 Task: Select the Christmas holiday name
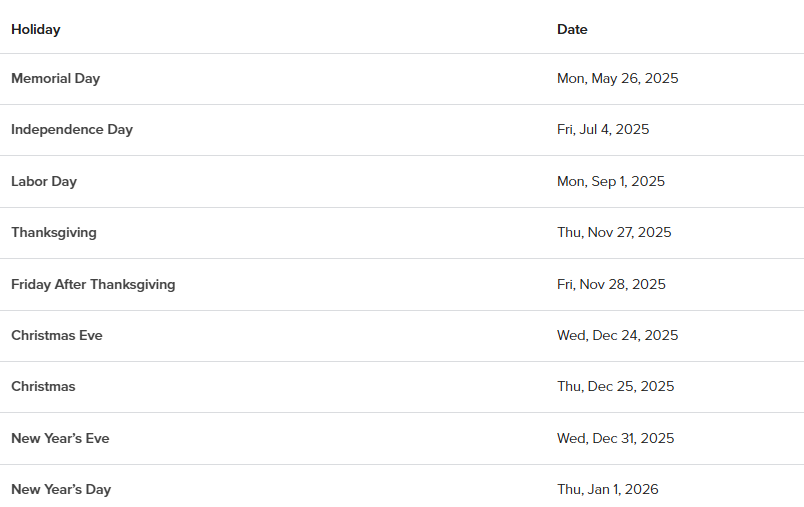(43, 386)
